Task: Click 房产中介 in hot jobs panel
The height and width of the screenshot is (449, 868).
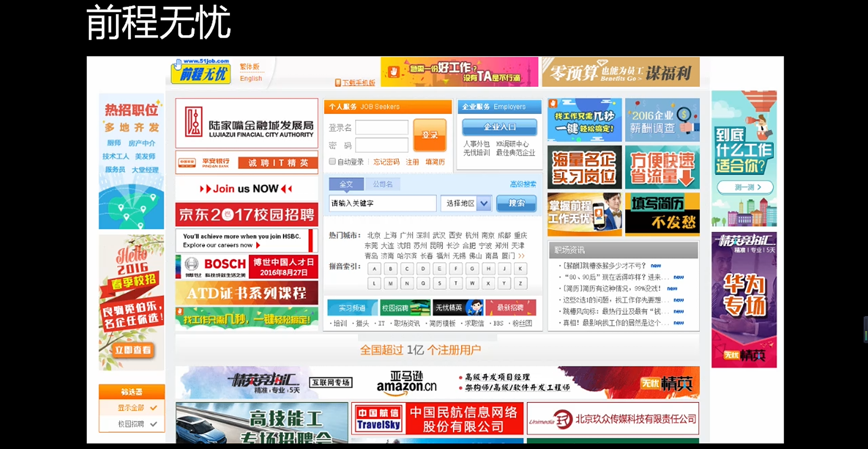Action: coord(142,143)
